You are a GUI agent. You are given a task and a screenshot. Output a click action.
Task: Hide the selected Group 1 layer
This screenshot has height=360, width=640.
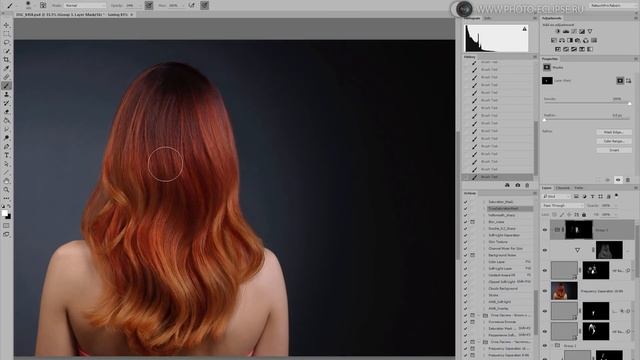(544, 230)
